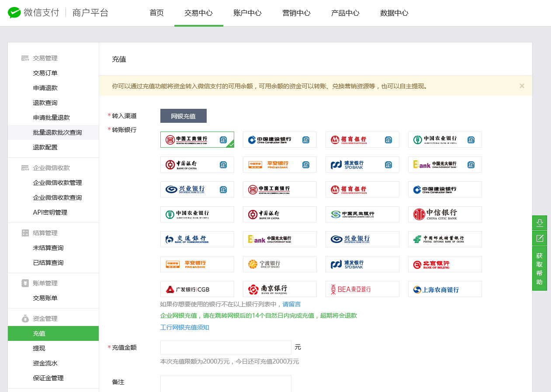This screenshot has width=551, height=392.
Task: Open 批量退款批次查询 in the sidebar
Action: coord(53,132)
